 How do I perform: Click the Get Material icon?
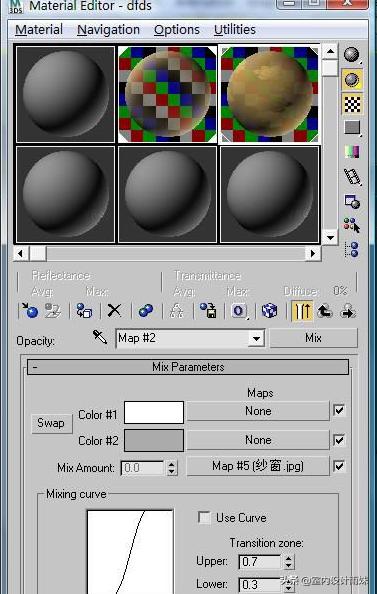point(30,311)
